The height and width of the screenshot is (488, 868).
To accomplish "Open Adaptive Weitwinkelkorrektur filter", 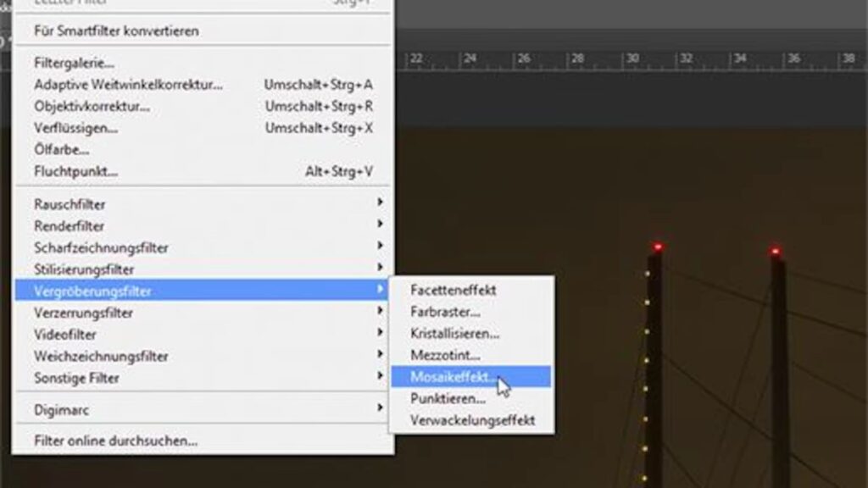I will click(128, 85).
